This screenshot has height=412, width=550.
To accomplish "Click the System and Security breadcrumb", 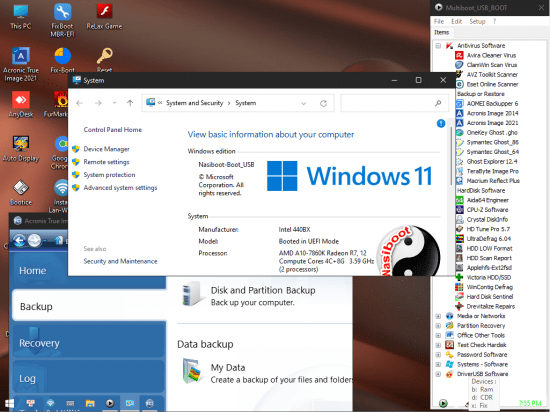I will pyautogui.click(x=194, y=103).
